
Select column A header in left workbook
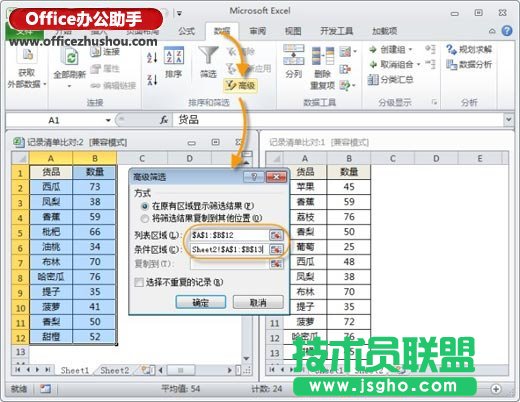pos(51,158)
